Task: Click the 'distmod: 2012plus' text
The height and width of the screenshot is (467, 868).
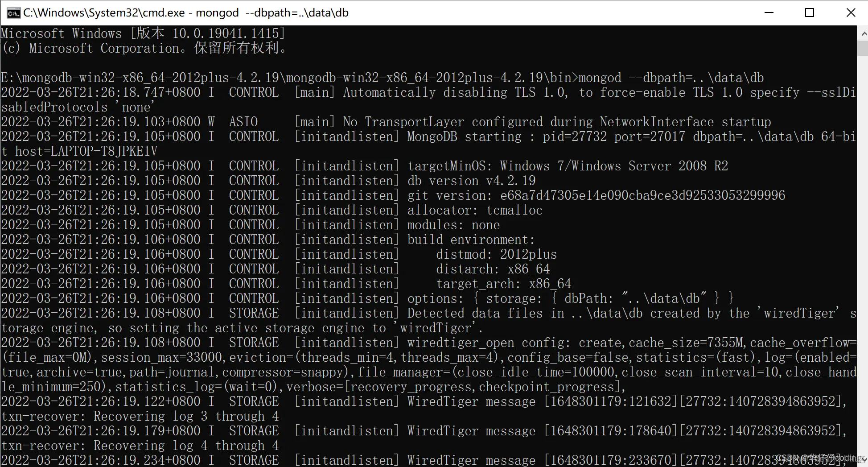Action: (496, 254)
